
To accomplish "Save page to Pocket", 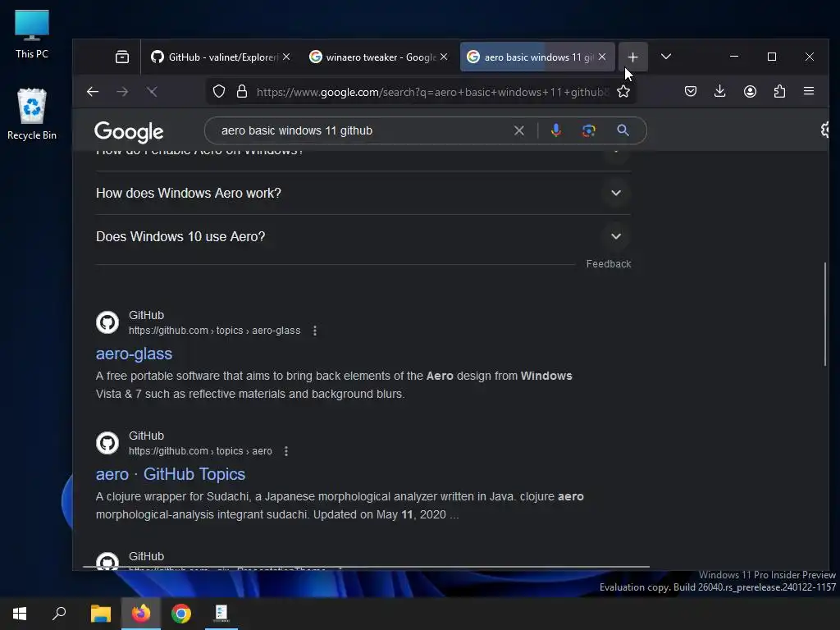I will (x=691, y=92).
